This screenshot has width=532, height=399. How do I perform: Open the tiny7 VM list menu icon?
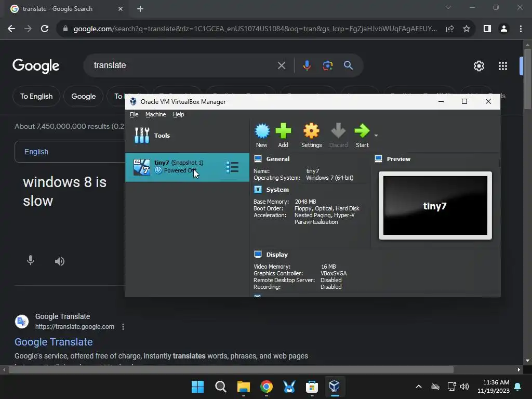(x=232, y=167)
